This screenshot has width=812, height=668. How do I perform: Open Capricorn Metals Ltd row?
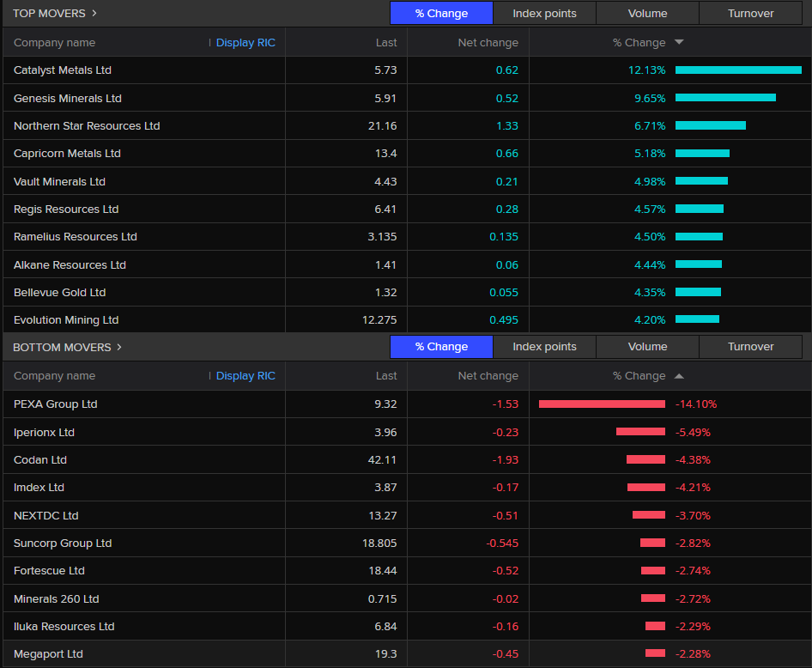pos(407,154)
